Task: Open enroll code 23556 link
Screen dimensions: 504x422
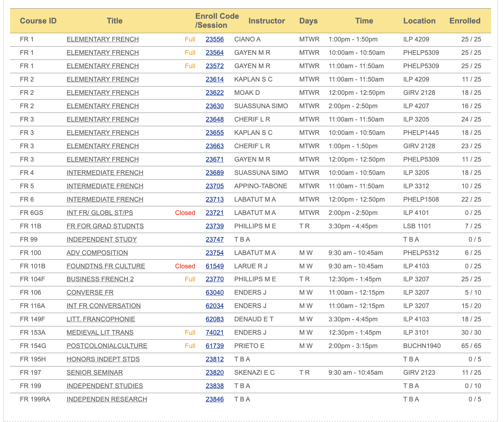Action: (214, 39)
